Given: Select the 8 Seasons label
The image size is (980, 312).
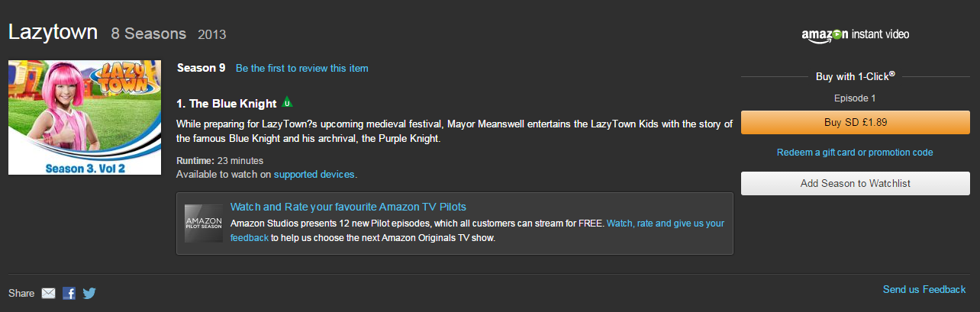Looking at the screenshot, I should click(149, 34).
